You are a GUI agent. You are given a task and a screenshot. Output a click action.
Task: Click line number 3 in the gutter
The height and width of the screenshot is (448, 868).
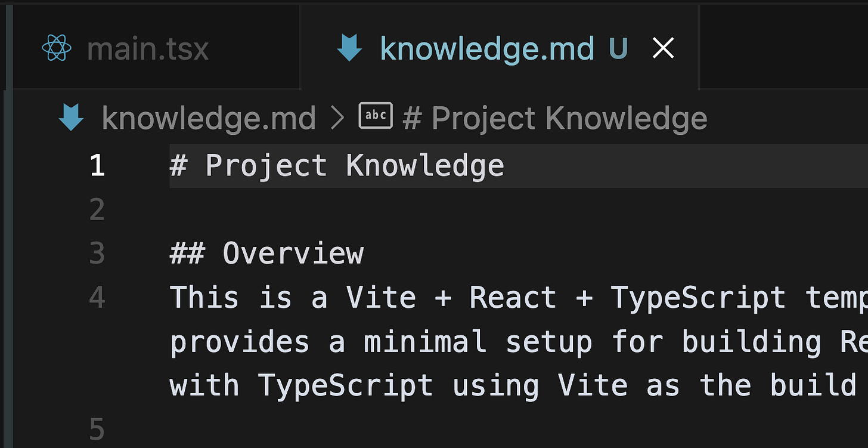point(97,254)
